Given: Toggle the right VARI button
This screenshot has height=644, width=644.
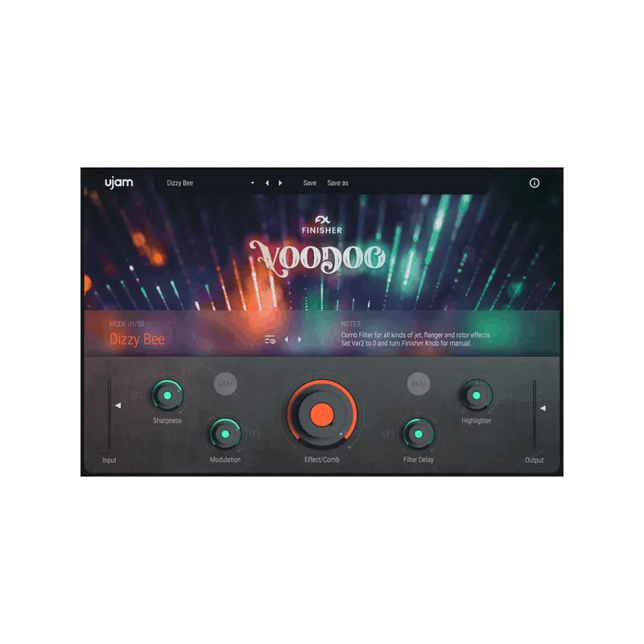Looking at the screenshot, I should coord(419,384).
